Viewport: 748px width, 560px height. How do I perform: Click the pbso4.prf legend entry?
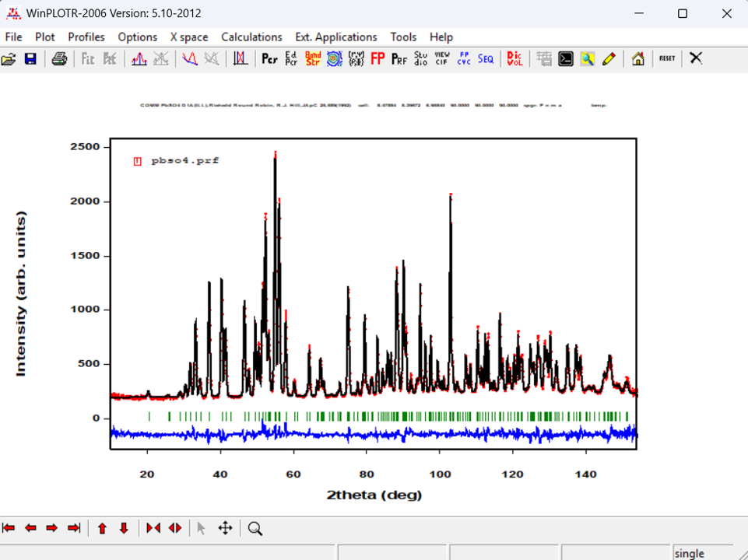tap(184, 161)
